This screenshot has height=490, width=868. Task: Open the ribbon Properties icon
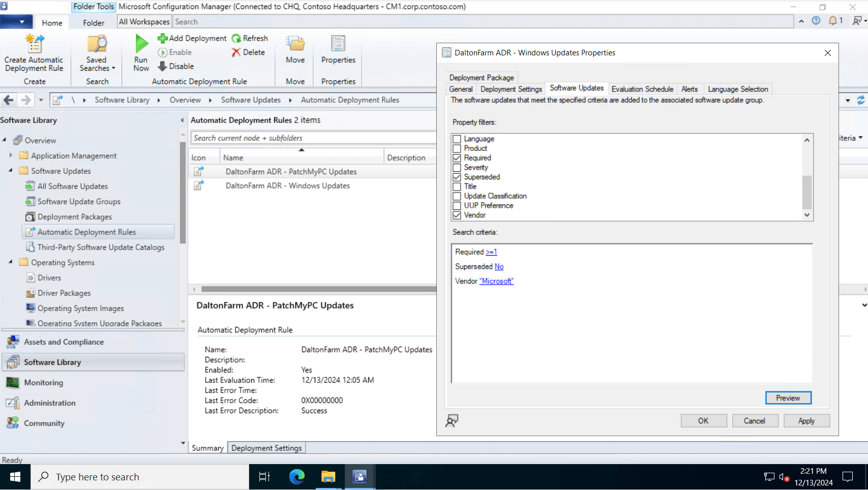338,44
